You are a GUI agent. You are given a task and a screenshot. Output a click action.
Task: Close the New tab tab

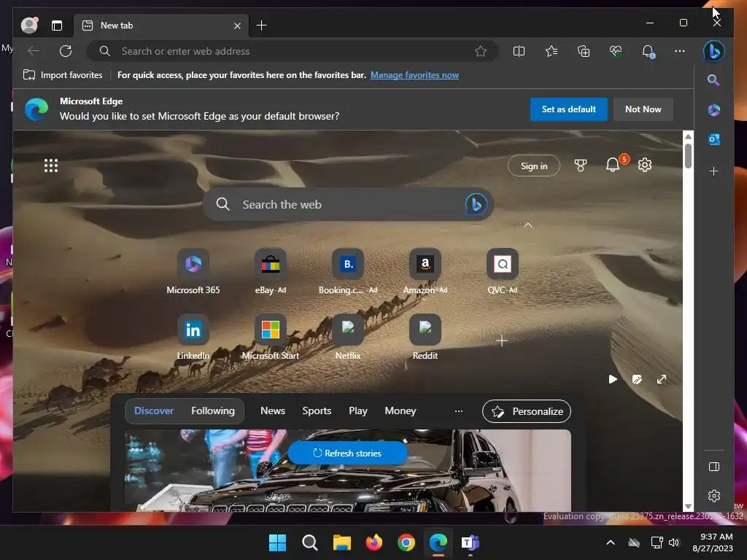point(237,26)
